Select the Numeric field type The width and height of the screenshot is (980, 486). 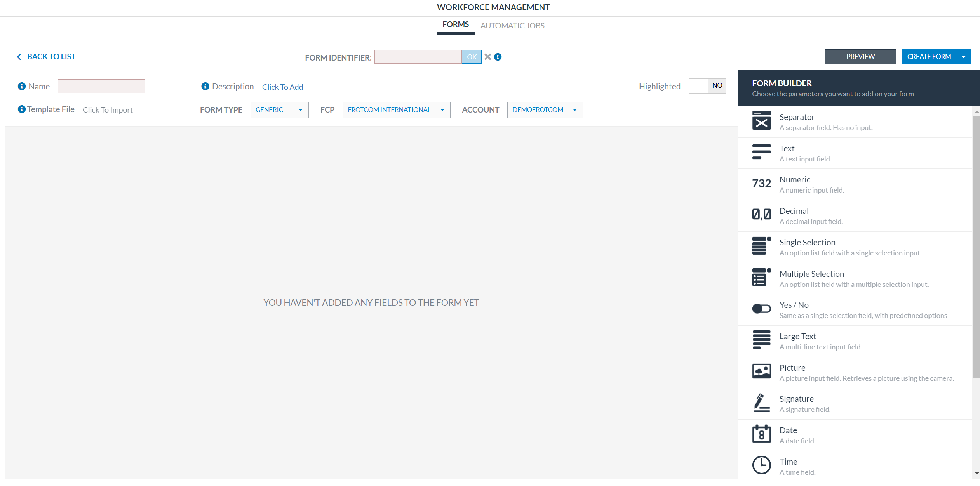795,184
